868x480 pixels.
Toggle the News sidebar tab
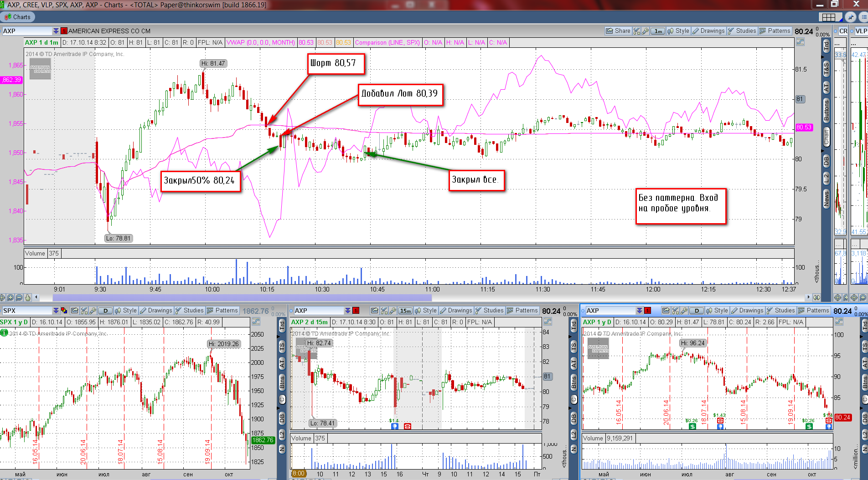click(826, 199)
